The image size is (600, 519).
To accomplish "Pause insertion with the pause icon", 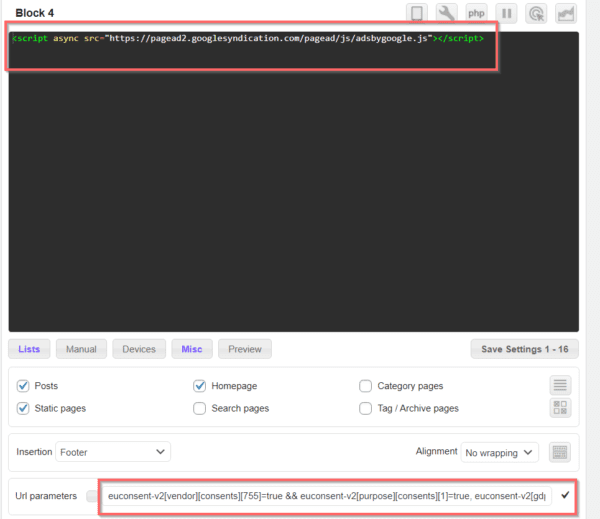I will point(506,13).
